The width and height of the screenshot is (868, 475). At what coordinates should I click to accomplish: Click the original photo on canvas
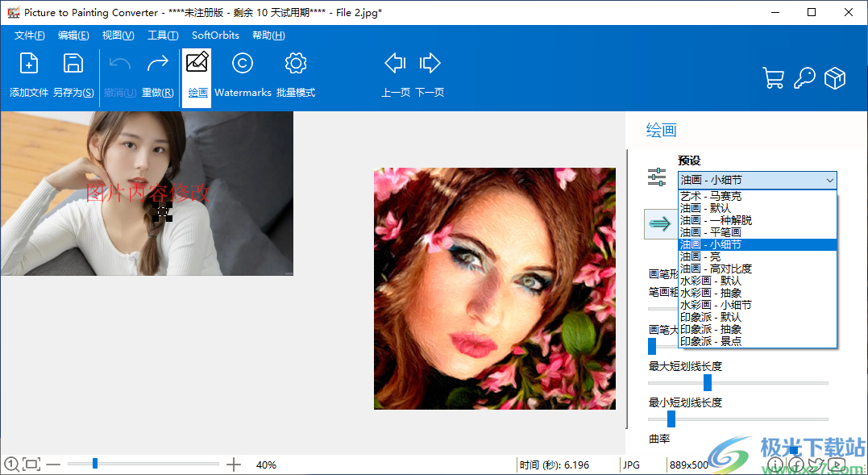tap(147, 194)
